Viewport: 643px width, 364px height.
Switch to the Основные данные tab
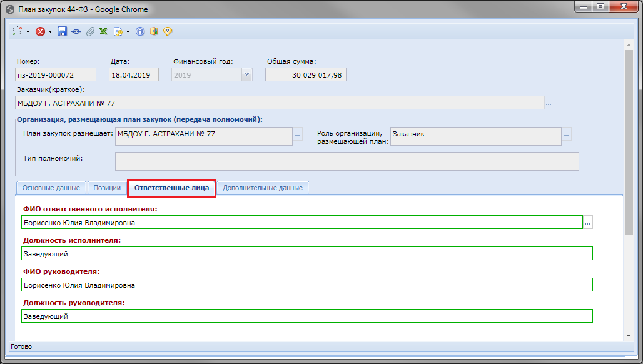[51, 188]
